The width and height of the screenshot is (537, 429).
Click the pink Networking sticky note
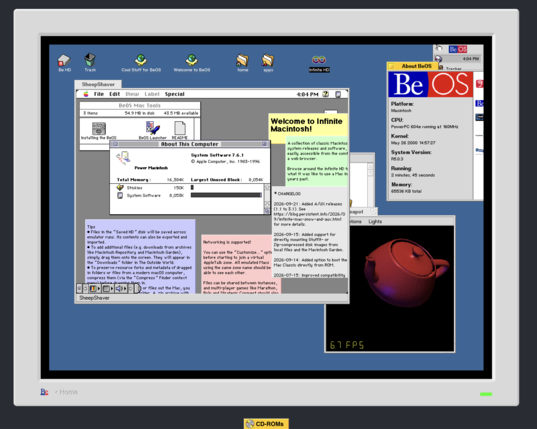[x=241, y=264]
